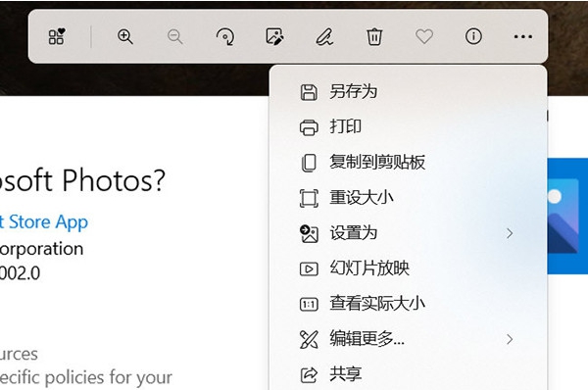588x390 pixels.
Task: Open the 设置为 submenu entry
Action: coord(408,233)
